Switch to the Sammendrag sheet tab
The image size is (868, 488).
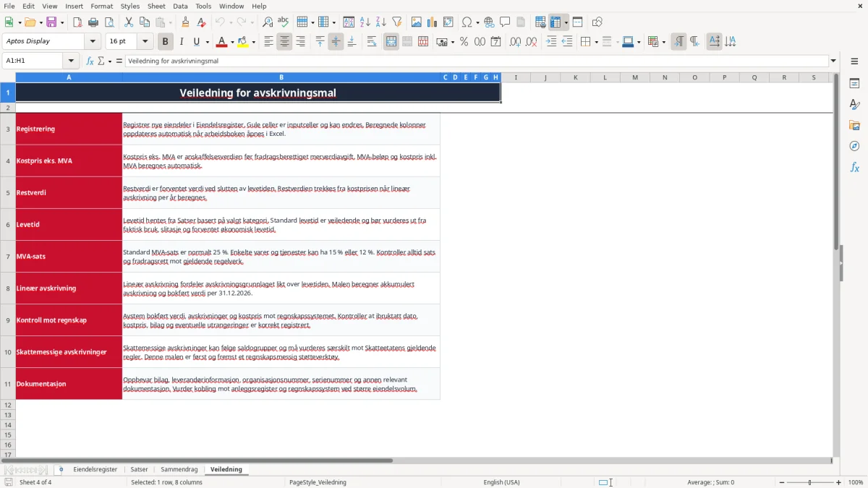[x=179, y=469]
